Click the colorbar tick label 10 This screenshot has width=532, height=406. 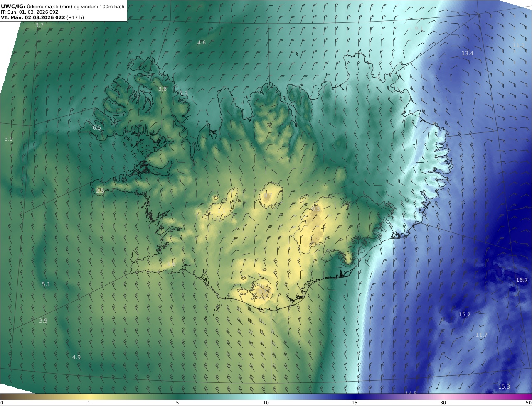coord(266,403)
